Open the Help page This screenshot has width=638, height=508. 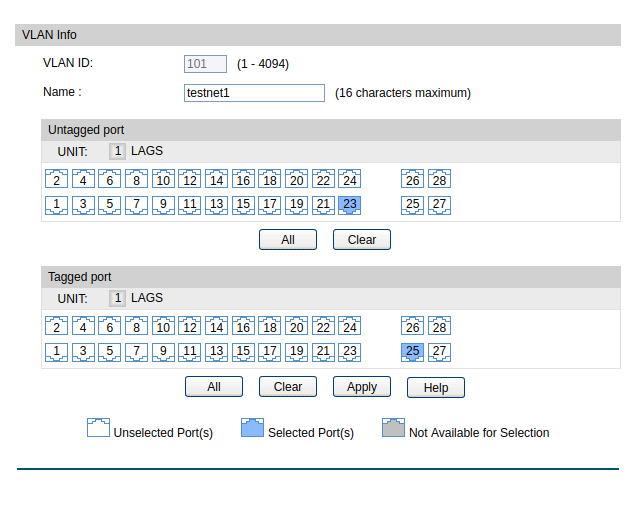[436, 388]
